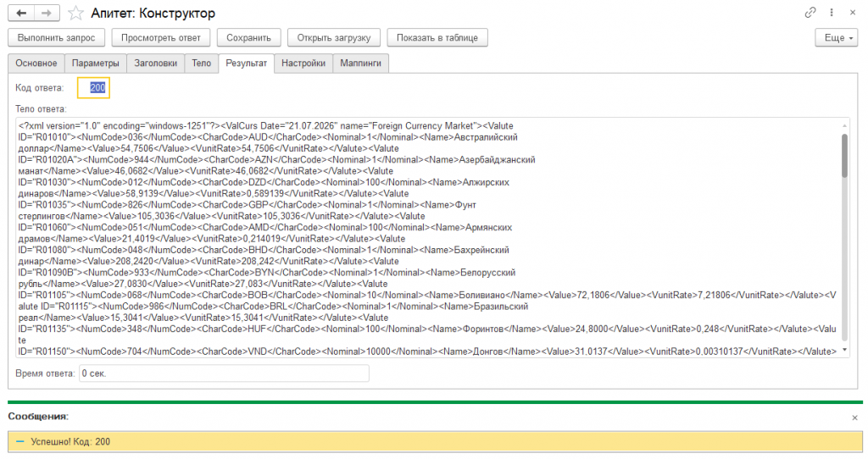The width and height of the screenshot is (868, 459).
Task: Click the response body vertical scrollbar thumb
Action: point(845,155)
